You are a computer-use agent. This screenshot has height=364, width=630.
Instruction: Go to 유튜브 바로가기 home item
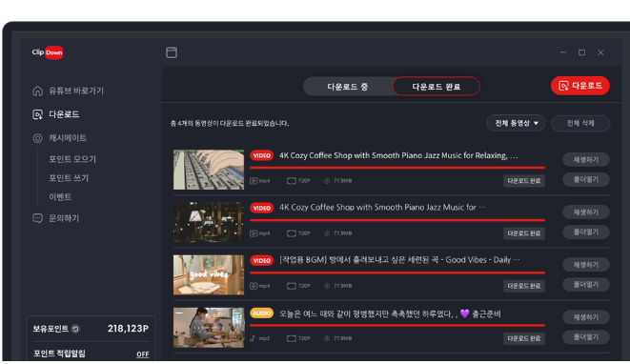point(68,91)
